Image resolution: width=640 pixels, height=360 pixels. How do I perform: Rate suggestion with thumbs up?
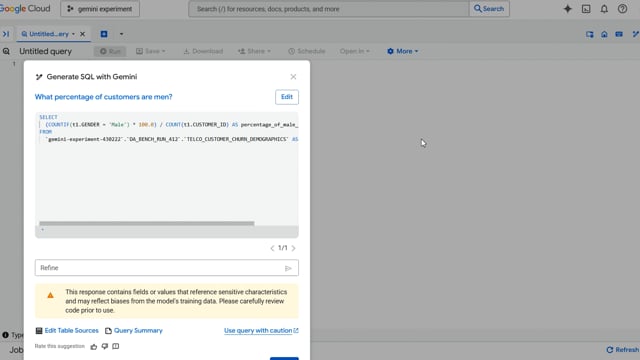[x=94, y=347]
